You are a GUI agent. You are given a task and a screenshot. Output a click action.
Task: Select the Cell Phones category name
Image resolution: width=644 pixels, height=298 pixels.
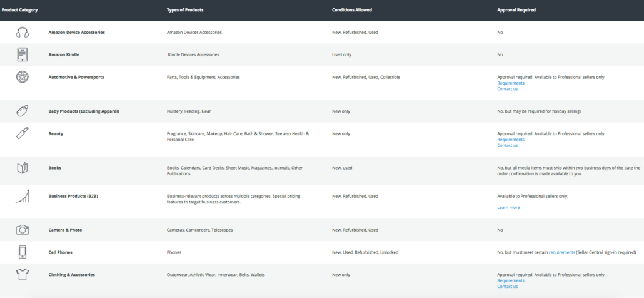click(61, 252)
